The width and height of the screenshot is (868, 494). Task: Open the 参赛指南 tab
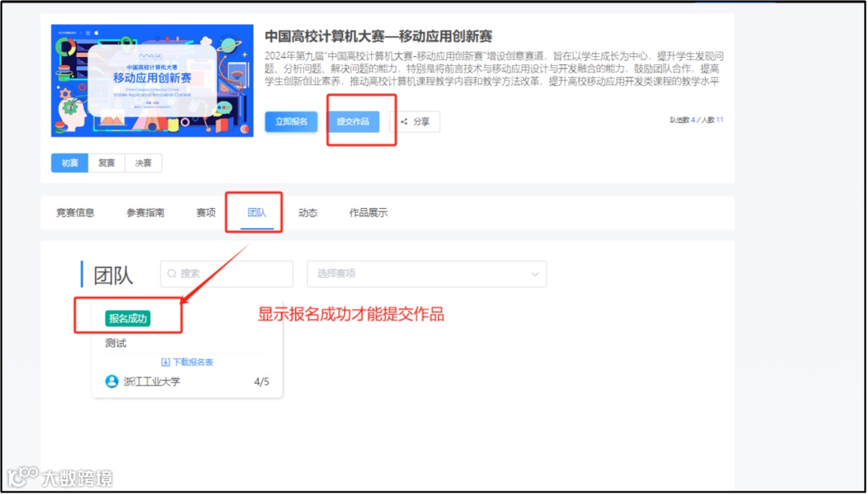point(145,213)
